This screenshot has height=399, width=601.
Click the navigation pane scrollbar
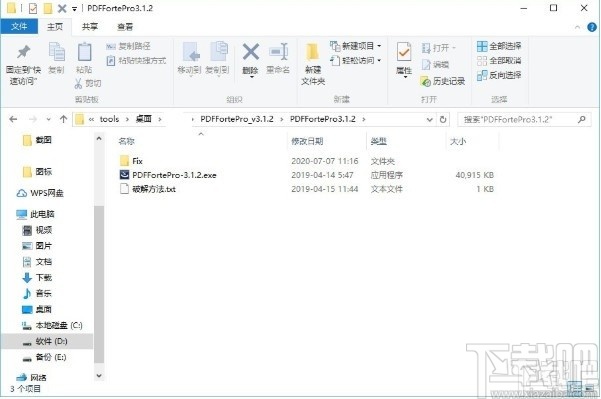tap(99, 284)
